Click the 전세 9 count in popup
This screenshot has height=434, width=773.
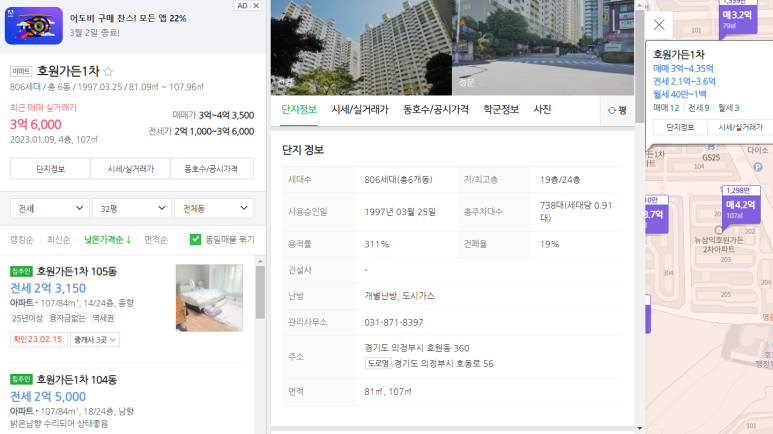click(699, 108)
